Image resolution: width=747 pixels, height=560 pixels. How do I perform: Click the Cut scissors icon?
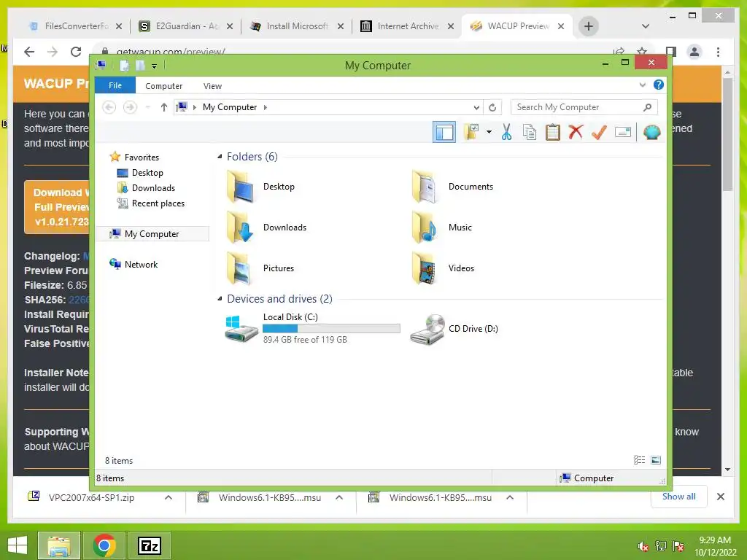point(506,132)
